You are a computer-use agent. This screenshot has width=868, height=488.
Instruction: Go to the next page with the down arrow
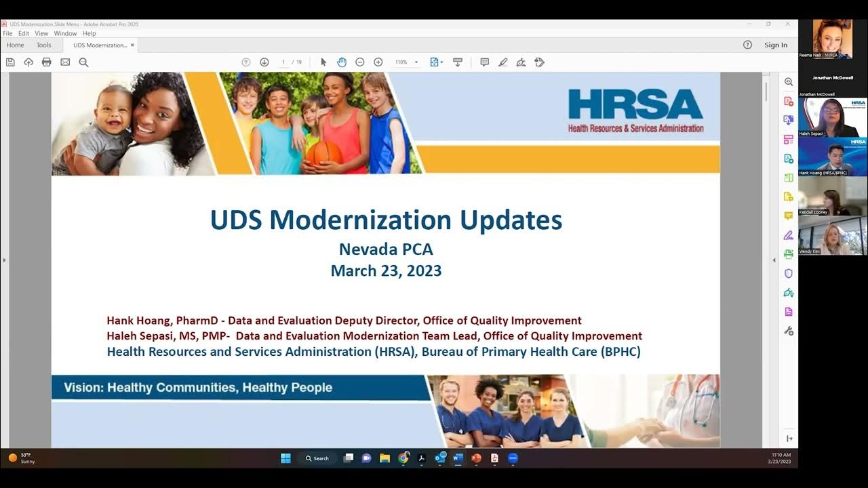pyautogui.click(x=264, y=62)
